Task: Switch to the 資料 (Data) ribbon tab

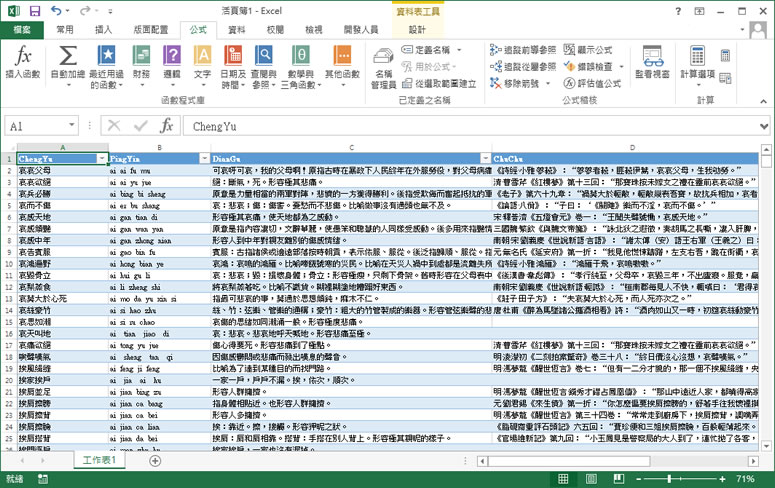Action: coord(237,30)
